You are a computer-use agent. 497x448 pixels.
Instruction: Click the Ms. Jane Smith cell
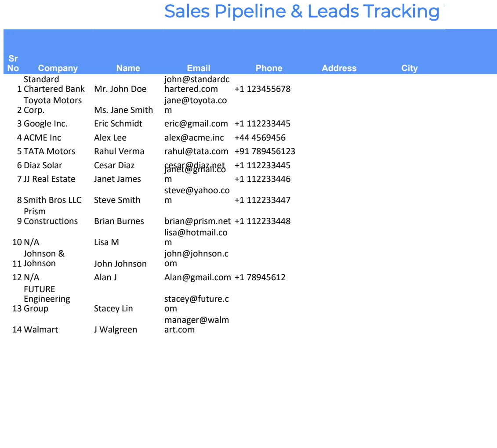point(123,110)
